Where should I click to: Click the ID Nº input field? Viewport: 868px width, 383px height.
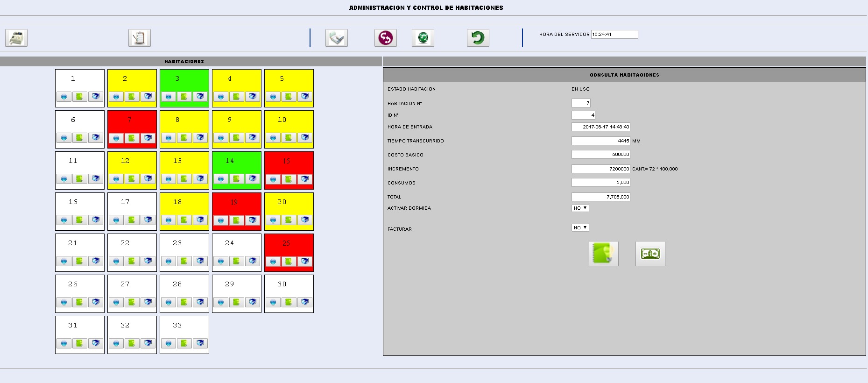point(584,115)
